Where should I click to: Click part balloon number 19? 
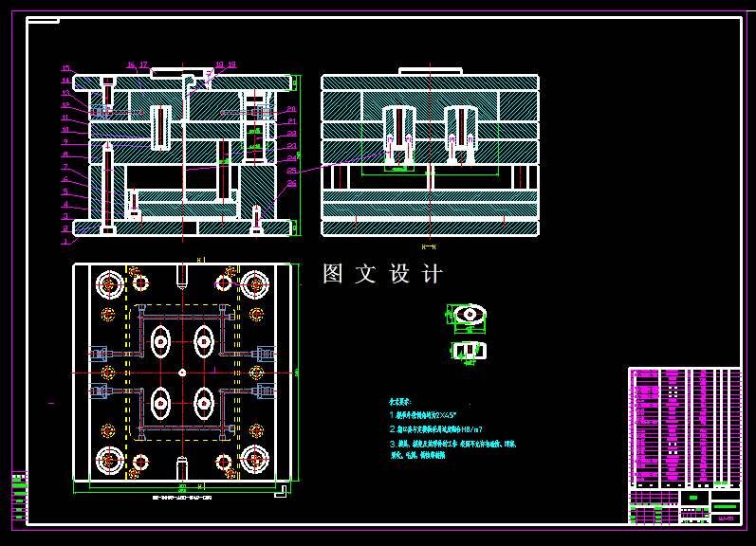coord(231,64)
